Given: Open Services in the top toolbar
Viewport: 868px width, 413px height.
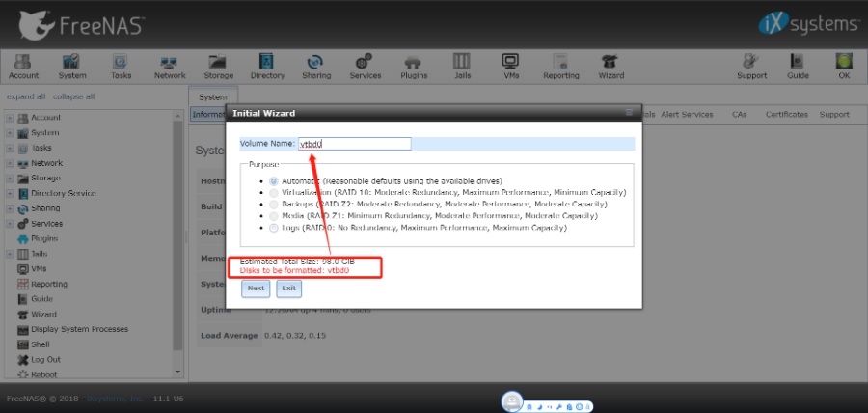Looking at the screenshot, I should [365, 67].
